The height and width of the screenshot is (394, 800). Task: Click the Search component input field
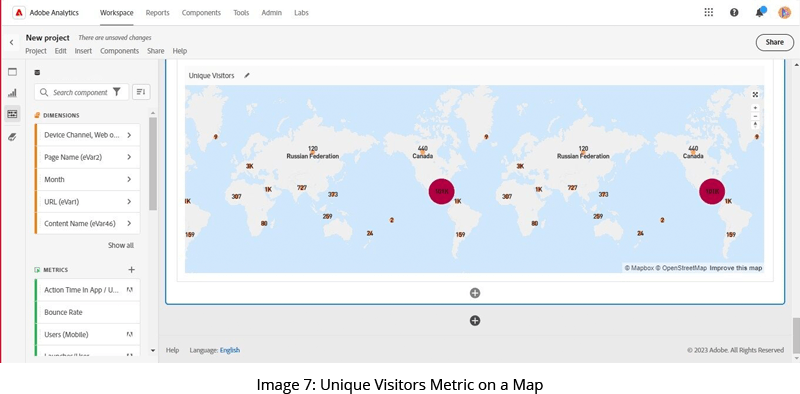pyautogui.click(x=82, y=92)
